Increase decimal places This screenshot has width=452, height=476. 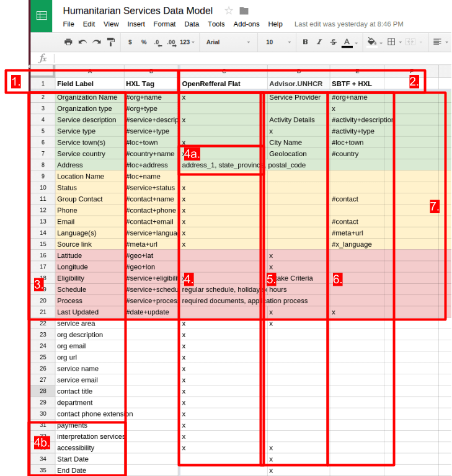171,43
